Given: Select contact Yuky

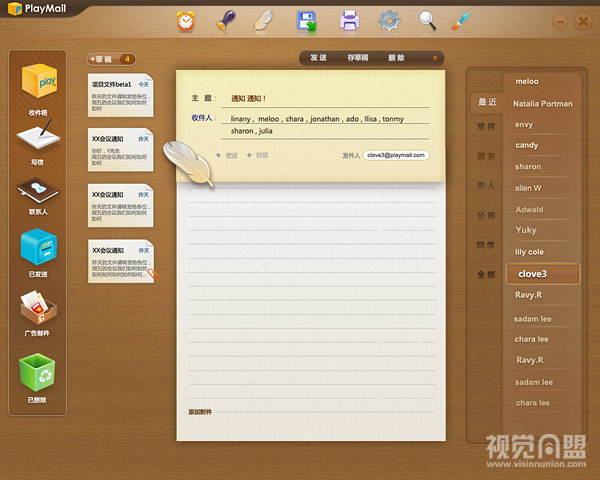Looking at the screenshot, I should click(x=526, y=230).
